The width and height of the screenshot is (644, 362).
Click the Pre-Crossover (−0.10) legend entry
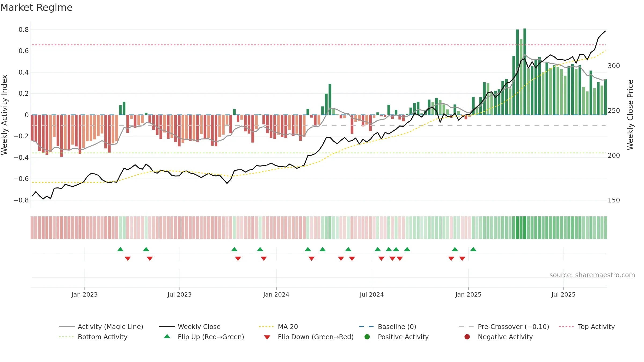click(x=504, y=327)
